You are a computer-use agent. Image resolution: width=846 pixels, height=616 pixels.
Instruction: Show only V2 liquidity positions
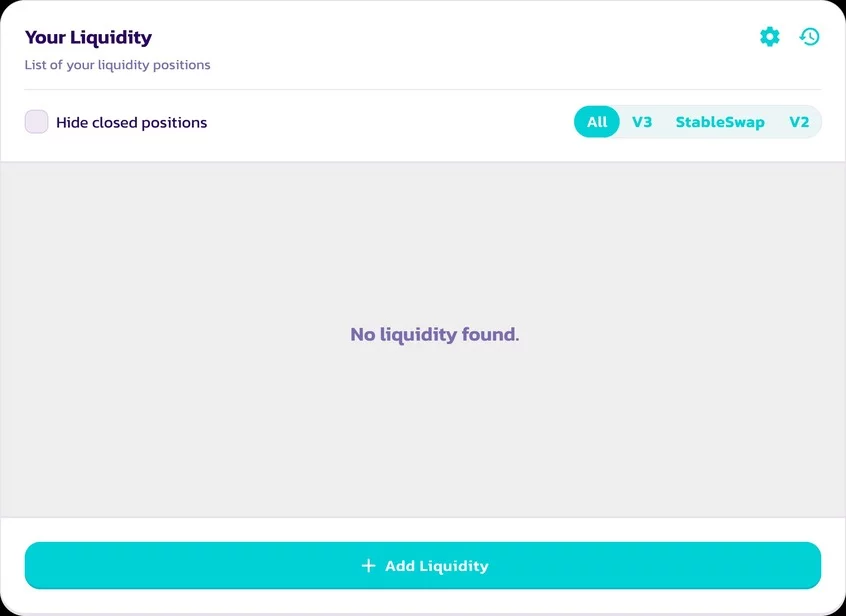tap(799, 122)
